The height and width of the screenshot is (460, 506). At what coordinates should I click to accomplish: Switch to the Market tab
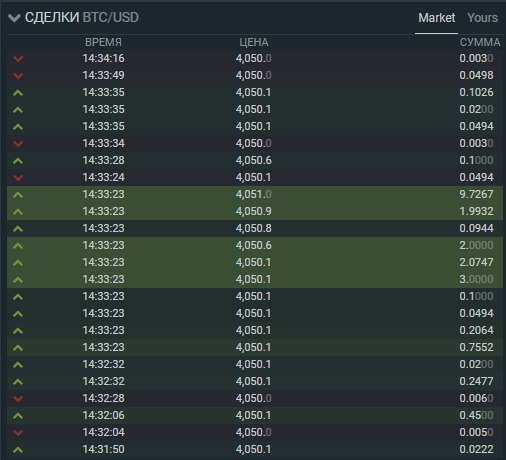coord(436,18)
